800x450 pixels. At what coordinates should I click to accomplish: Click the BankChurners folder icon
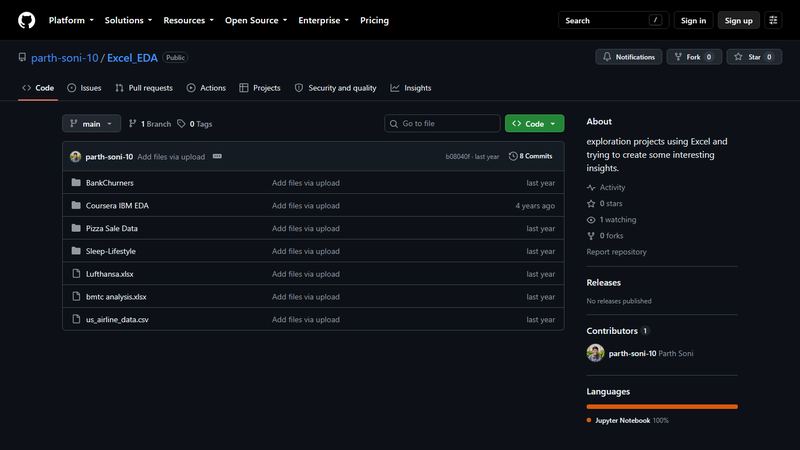click(76, 182)
